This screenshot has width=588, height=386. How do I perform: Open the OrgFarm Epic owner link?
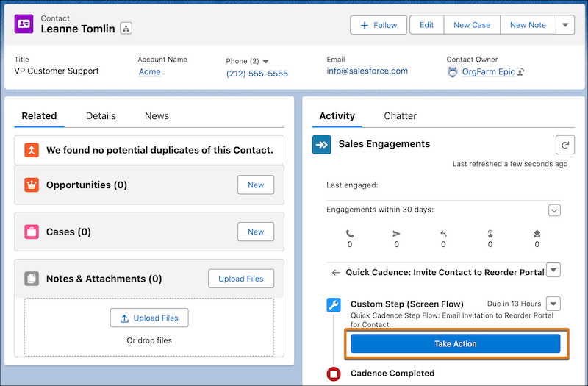488,71
